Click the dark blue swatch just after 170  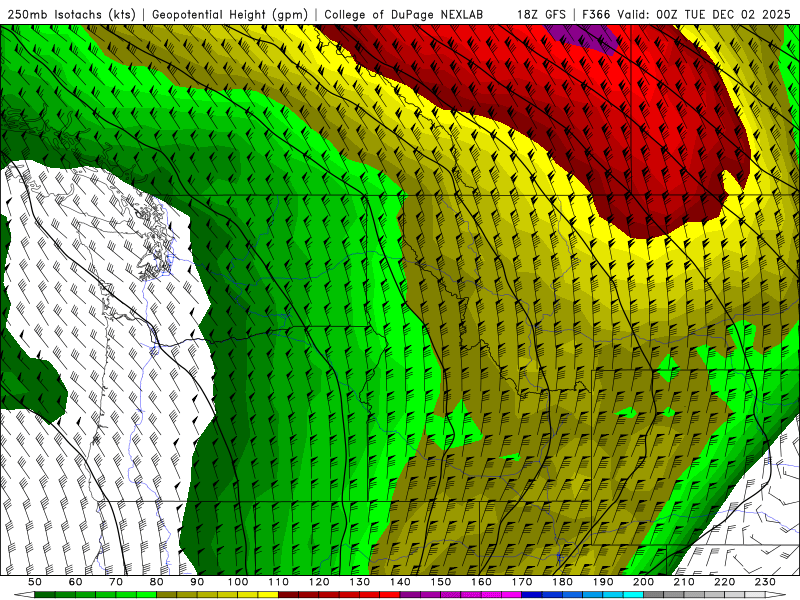(x=532, y=595)
